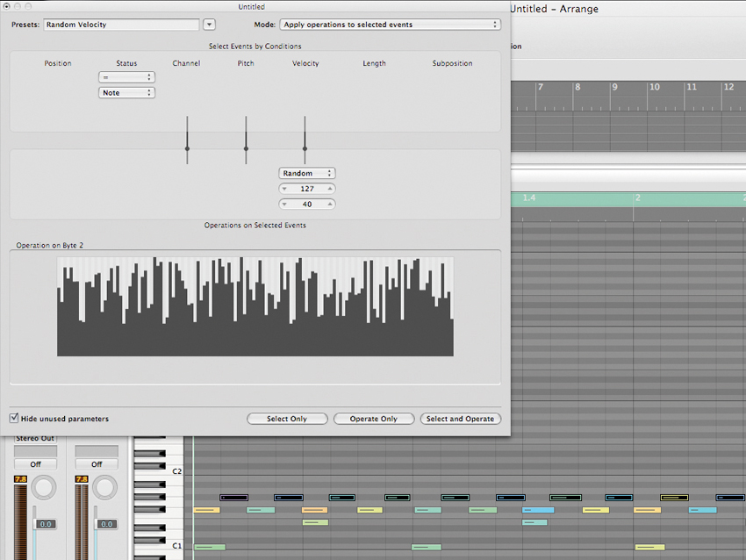The width and height of the screenshot is (746, 560).
Task: Toggle Hide unused parameters checkbox
Action: point(14,418)
